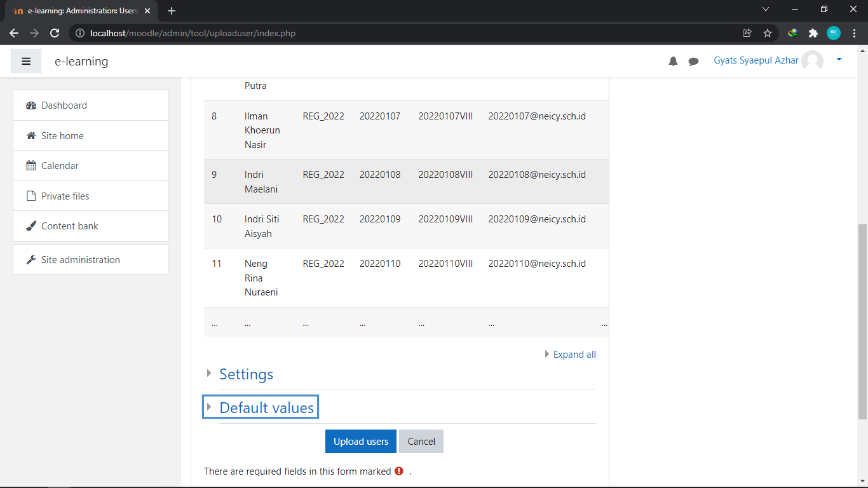Click the name cell Indri Siti Aisyah

coord(262,226)
